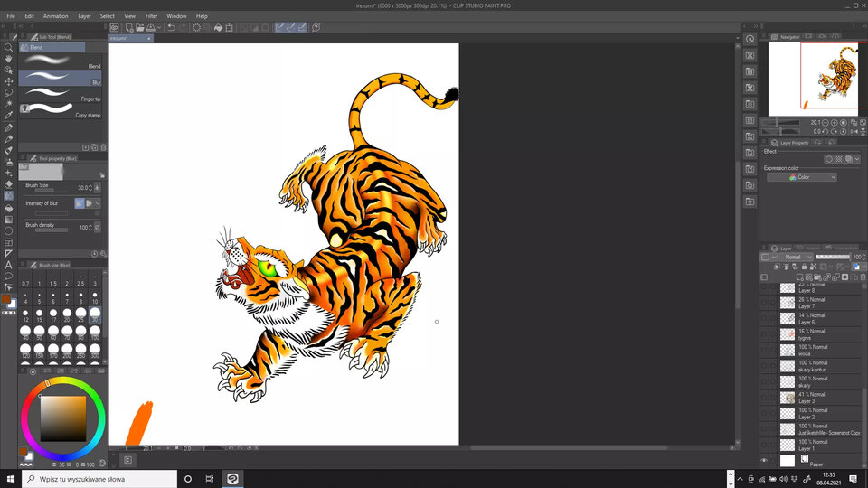Select the Auto select magic wand tool

pos(8,104)
